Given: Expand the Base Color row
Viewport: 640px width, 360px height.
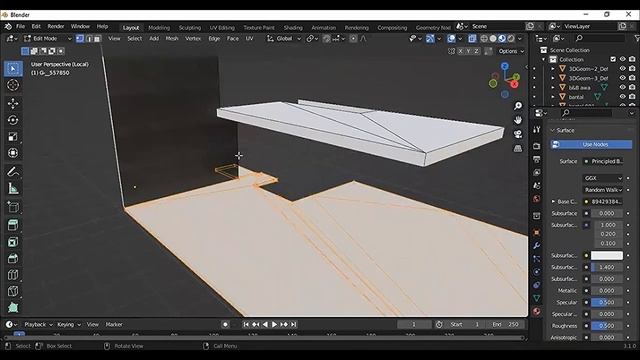Looking at the screenshot, I should (x=553, y=202).
